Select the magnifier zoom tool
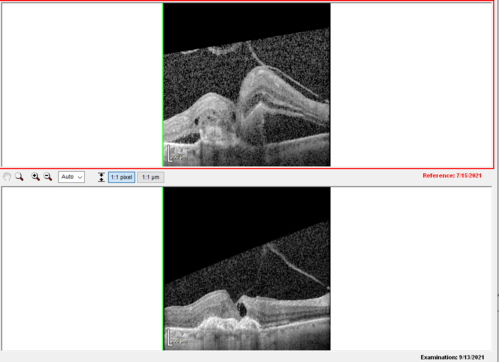 pos(19,177)
